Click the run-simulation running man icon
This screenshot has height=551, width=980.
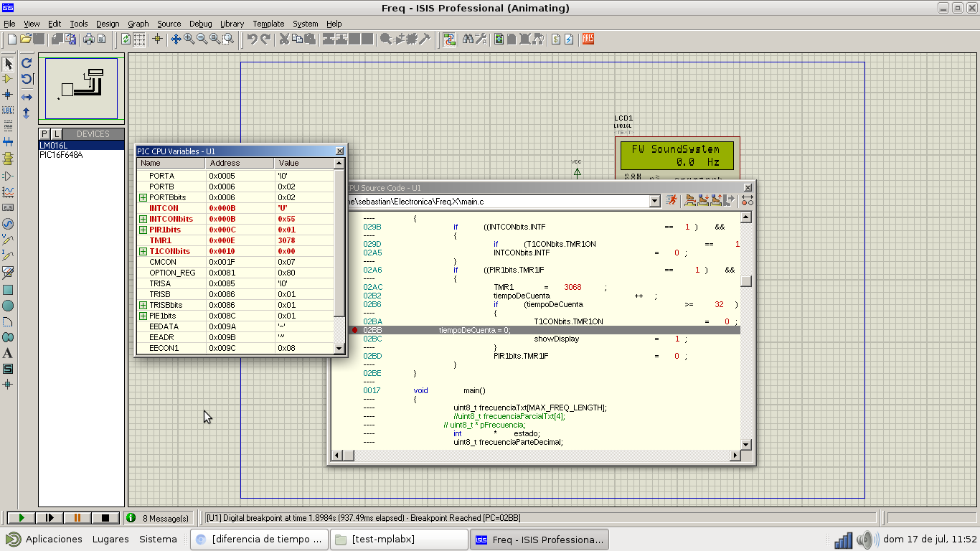[x=672, y=200]
